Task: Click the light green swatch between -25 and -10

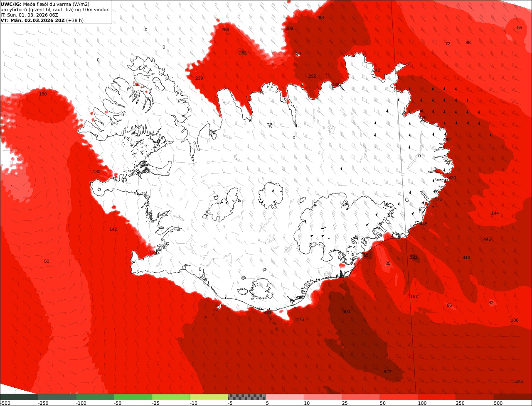Action: coord(171,397)
